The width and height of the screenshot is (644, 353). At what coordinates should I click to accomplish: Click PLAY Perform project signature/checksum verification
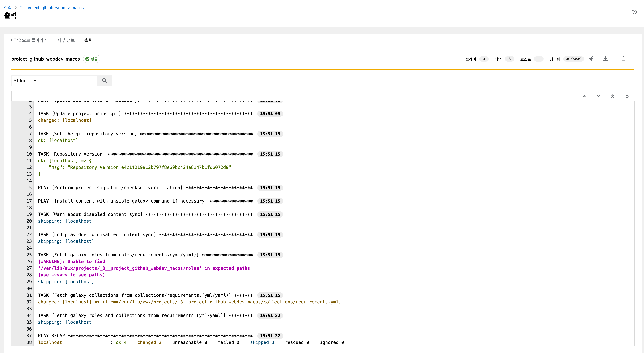point(145,188)
